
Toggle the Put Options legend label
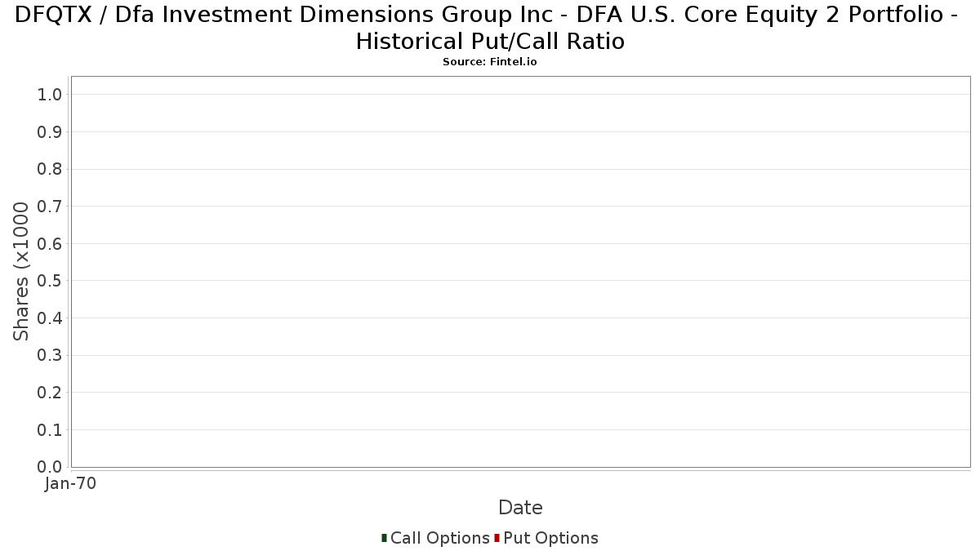(x=550, y=538)
